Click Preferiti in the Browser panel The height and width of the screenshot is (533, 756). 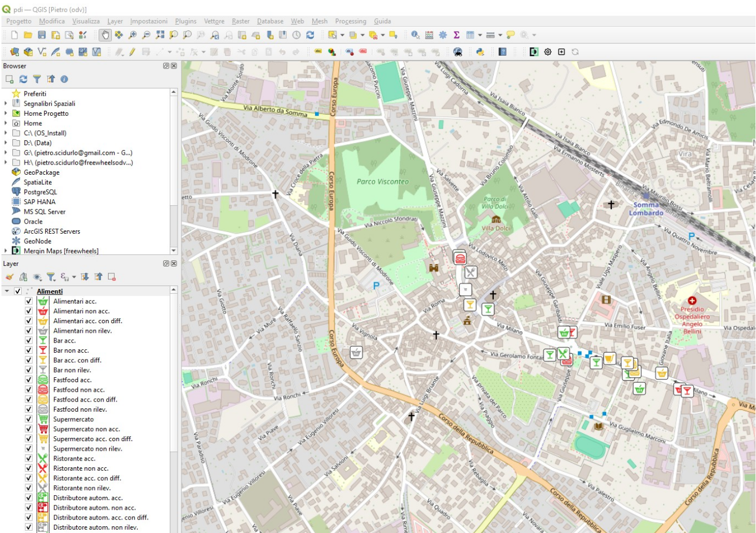coord(35,93)
